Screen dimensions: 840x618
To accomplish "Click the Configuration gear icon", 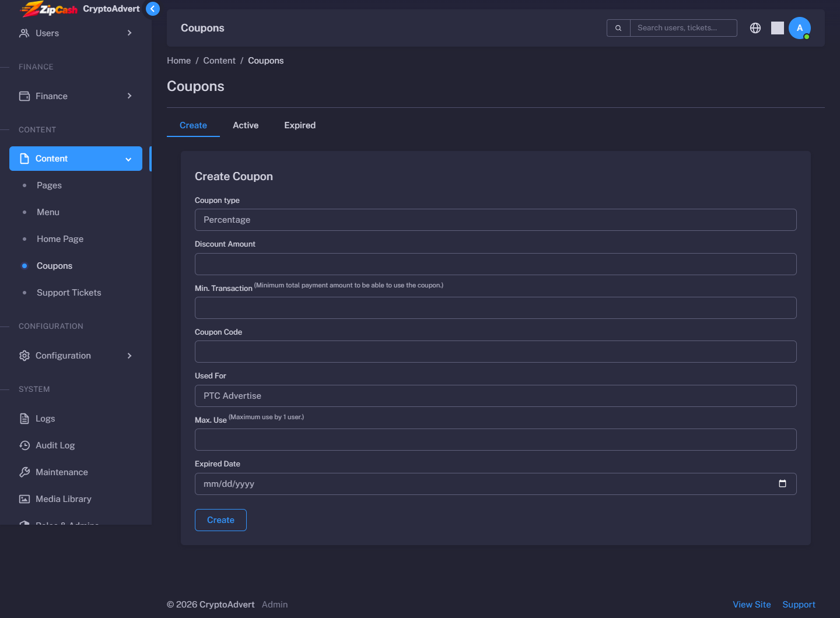I will click(24, 356).
